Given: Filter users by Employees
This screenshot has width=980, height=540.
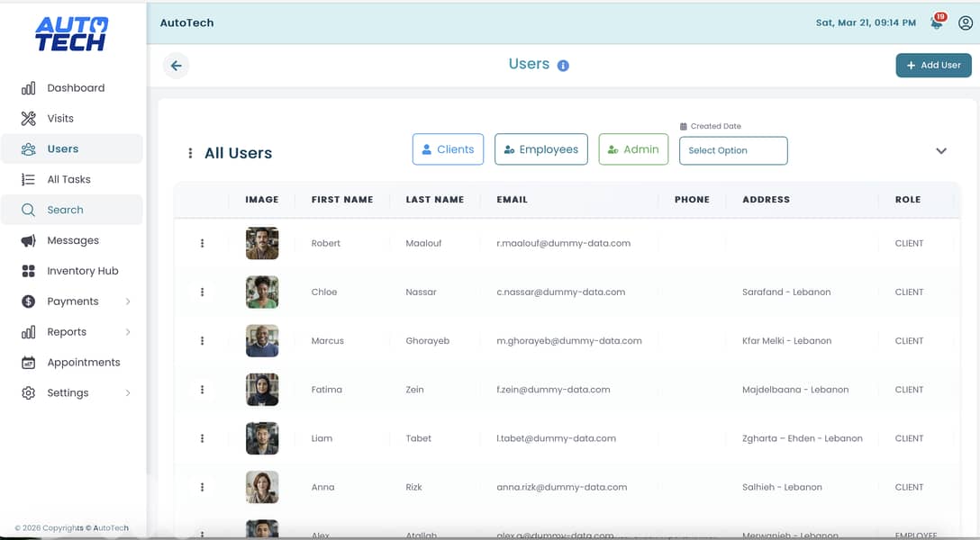Looking at the screenshot, I should click(x=540, y=149).
